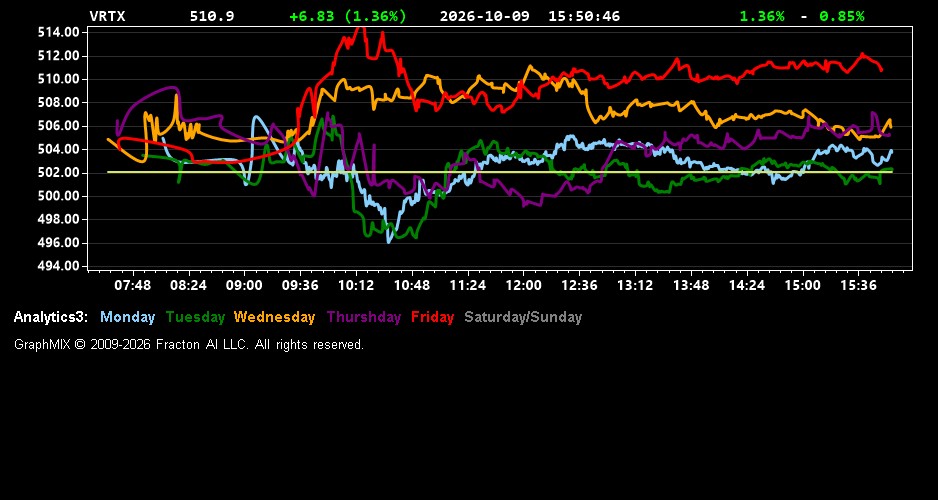
Task: Click the 510.00 price axis label
Action: pyautogui.click(x=59, y=79)
